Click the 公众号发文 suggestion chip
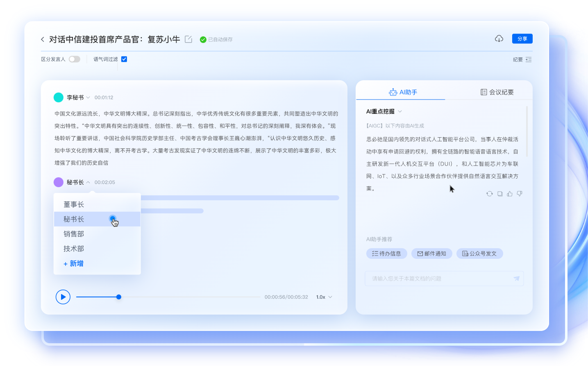 (479, 254)
